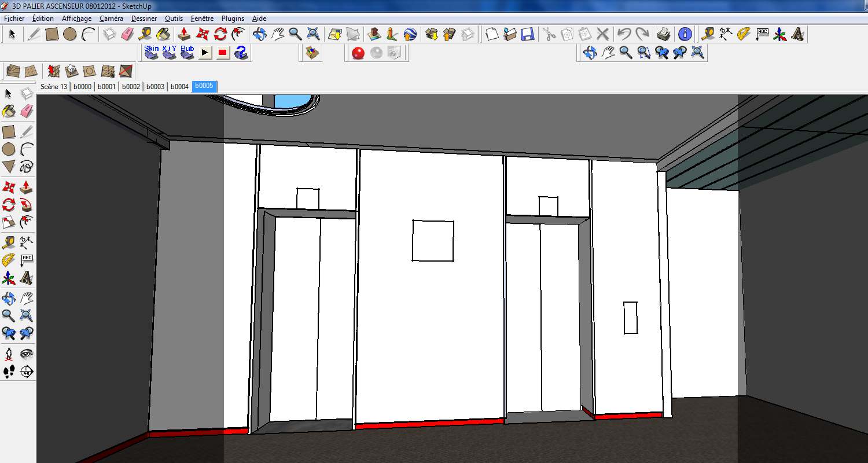Open Model Info blue i icon

[x=685, y=34]
